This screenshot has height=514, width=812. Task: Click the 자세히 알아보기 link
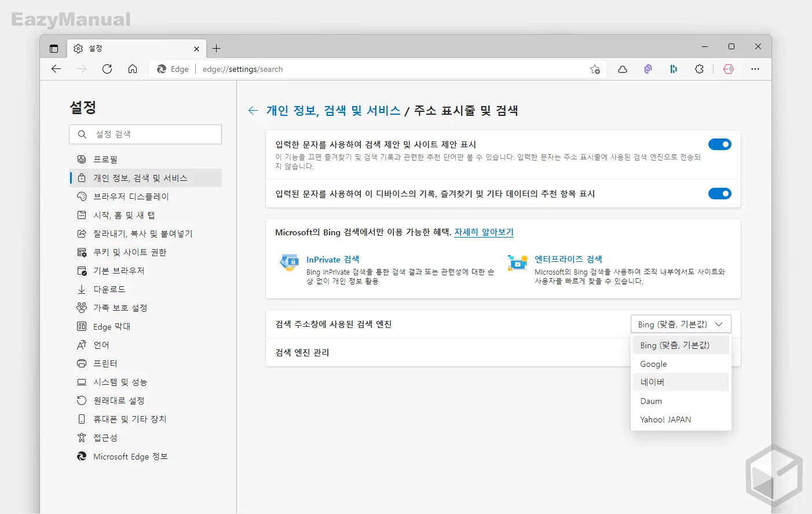pyautogui.click(x=484, y=232)
